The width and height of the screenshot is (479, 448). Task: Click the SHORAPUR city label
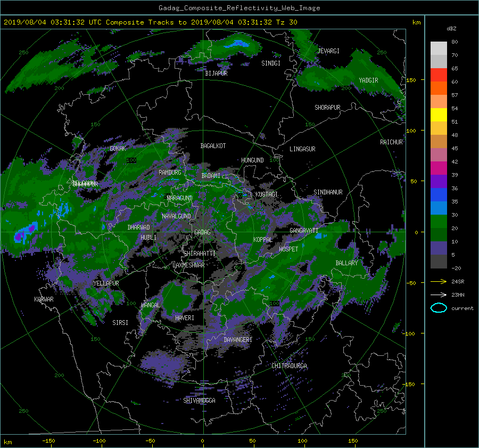coord(327,108)
